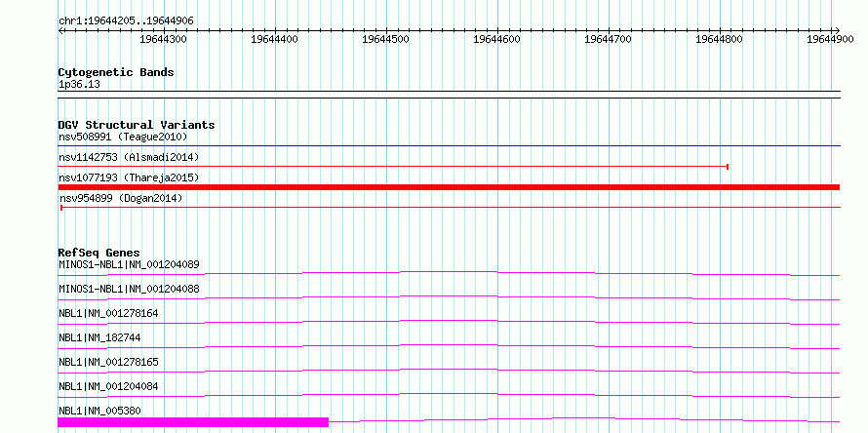
Task: Click ruler position 19644500
Action: 385,39
